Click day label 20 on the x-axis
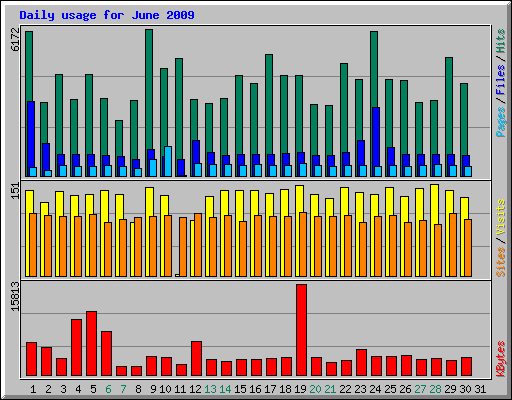 click(x=315, y=389)
